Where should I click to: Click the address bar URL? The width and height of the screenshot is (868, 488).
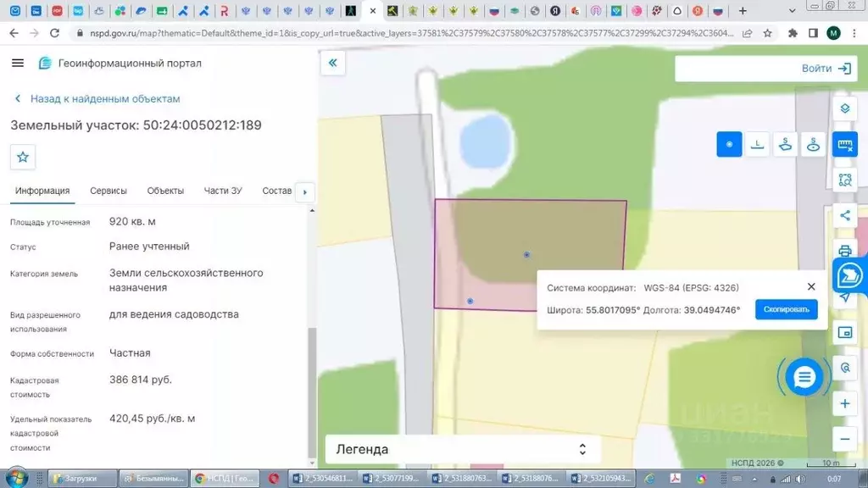point(411,33)
